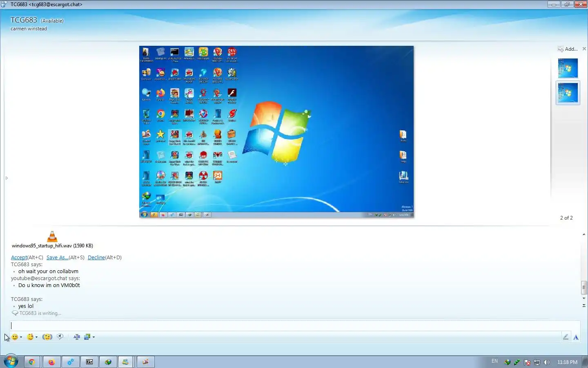Screen dimensions: 588x368
Task: Open the font settings AB icon
Action: click(76, 337)
